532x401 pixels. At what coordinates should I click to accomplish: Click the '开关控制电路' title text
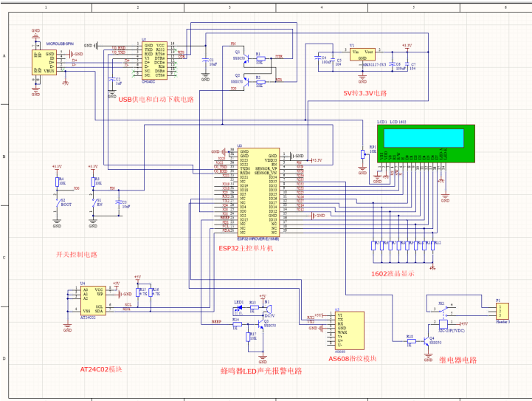click(77, 254)
